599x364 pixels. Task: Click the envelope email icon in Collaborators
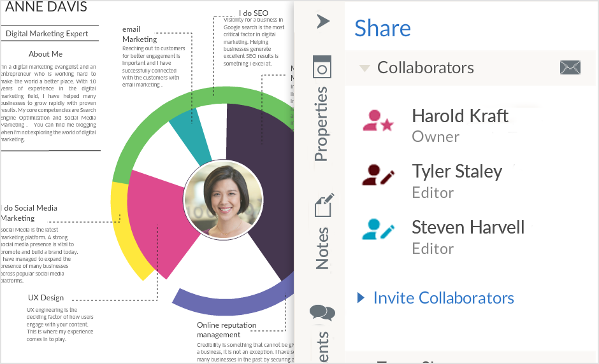pyautogui.click(x=570, y=67)
